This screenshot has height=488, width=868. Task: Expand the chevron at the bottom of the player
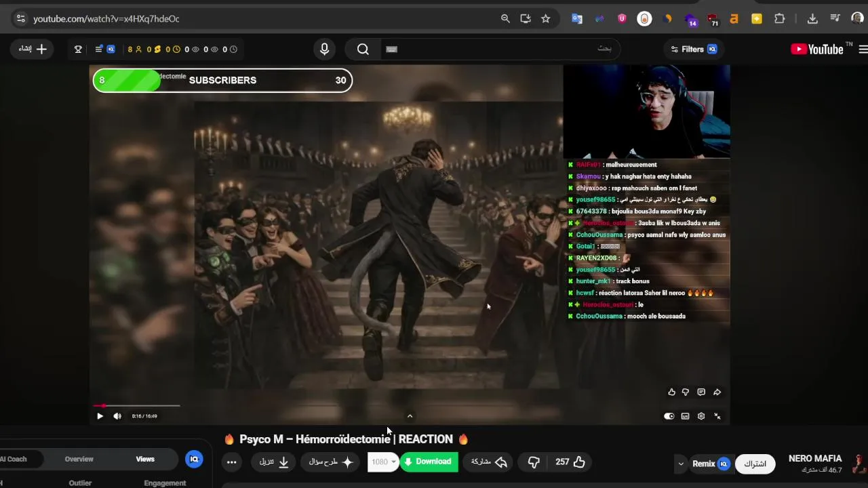(x=410, y=416)
